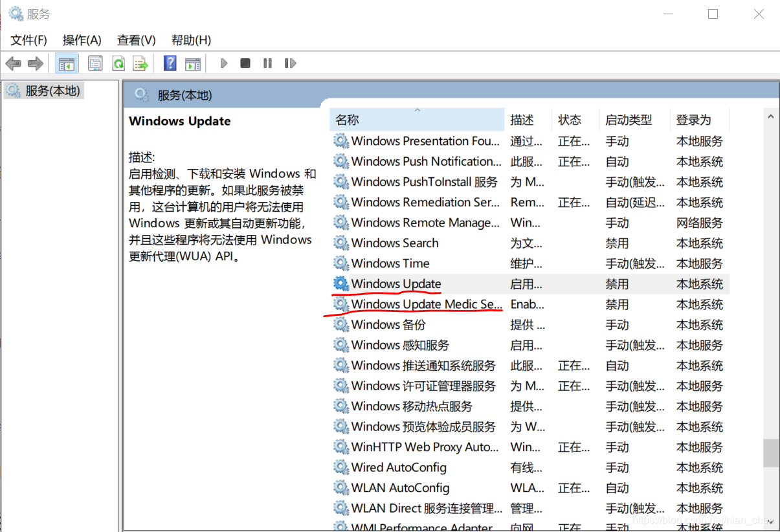Click the vertical scrollbar thumb
This screenshot has height=532, width=780.
[x=770, y=453]
